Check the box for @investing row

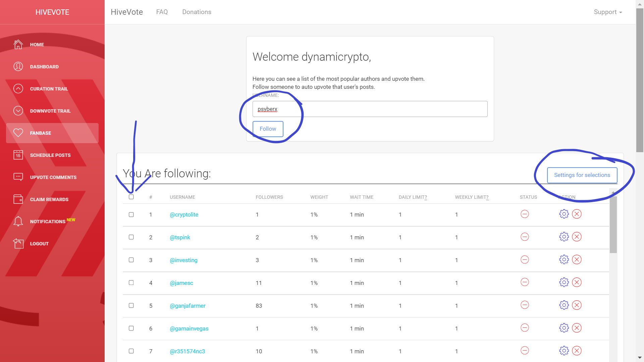pos(131,260)
